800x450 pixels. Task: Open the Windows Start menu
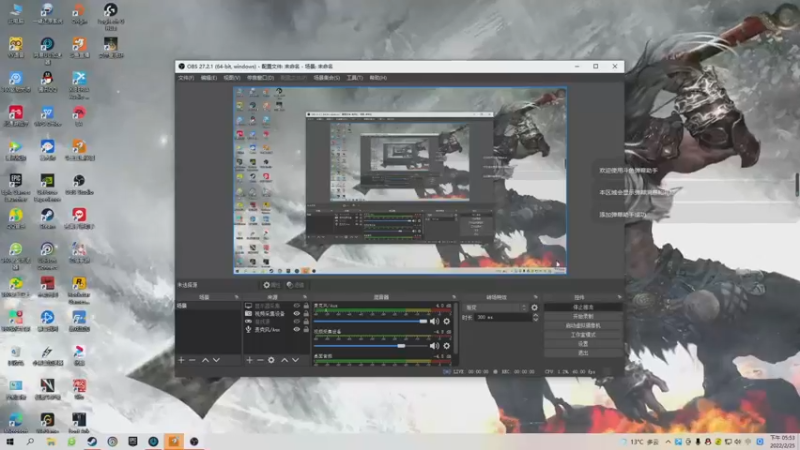10,441
